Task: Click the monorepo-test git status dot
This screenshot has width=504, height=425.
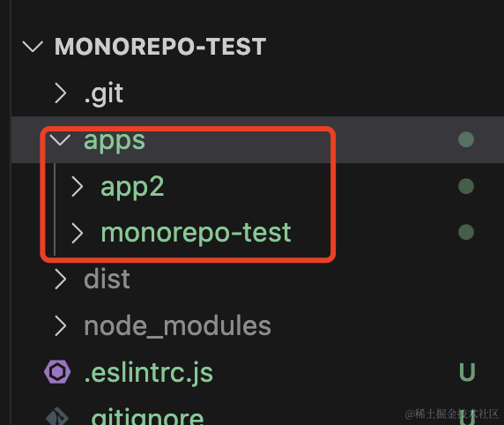Action: pyautogui.click(x=466, y=232)
